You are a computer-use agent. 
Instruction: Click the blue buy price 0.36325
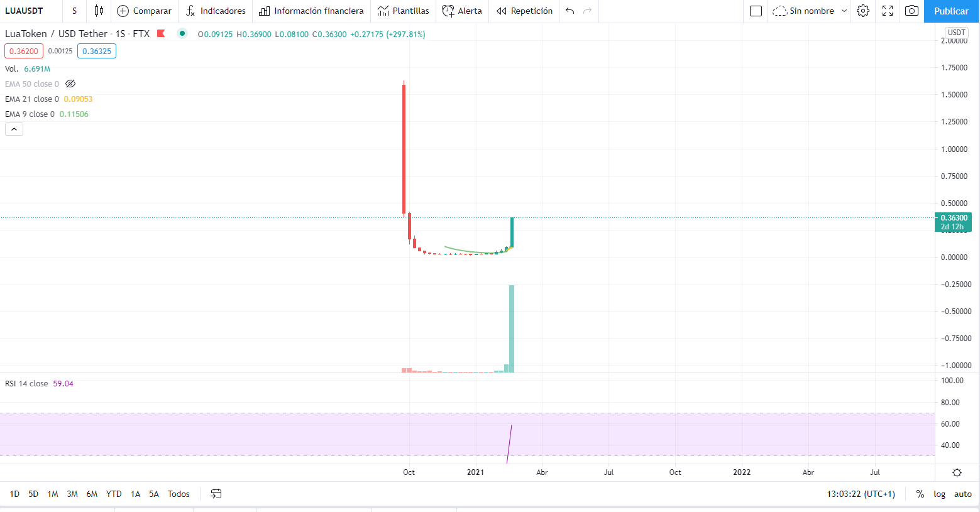(97, 51)
